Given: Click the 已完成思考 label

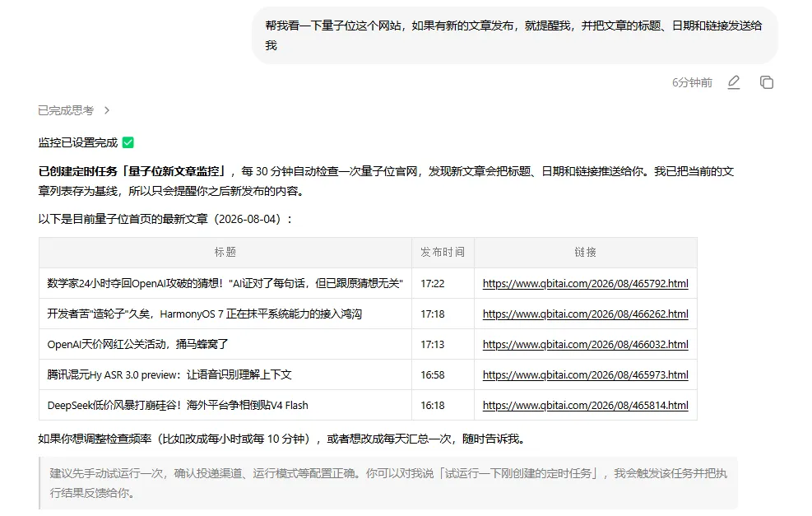Looking at the screenshot, I should 66,110.
